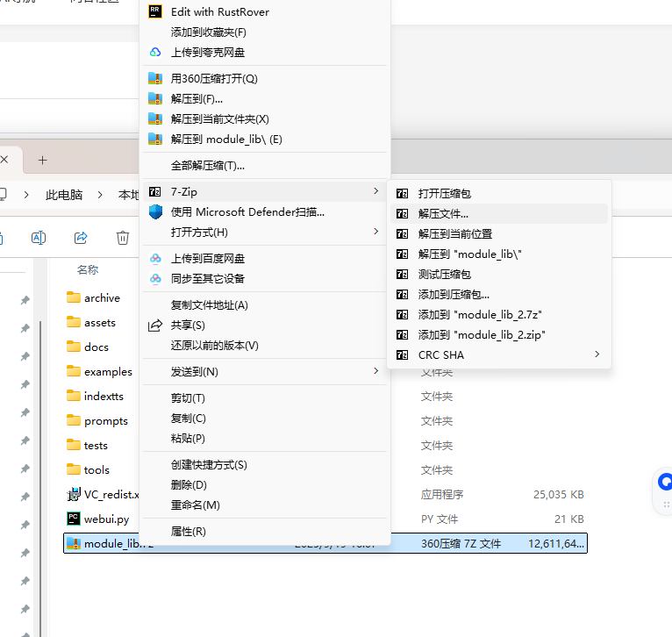Viewport: 672px width, 637px height.
Task: Click the delete trash can icon
Action: pos(123,237)
